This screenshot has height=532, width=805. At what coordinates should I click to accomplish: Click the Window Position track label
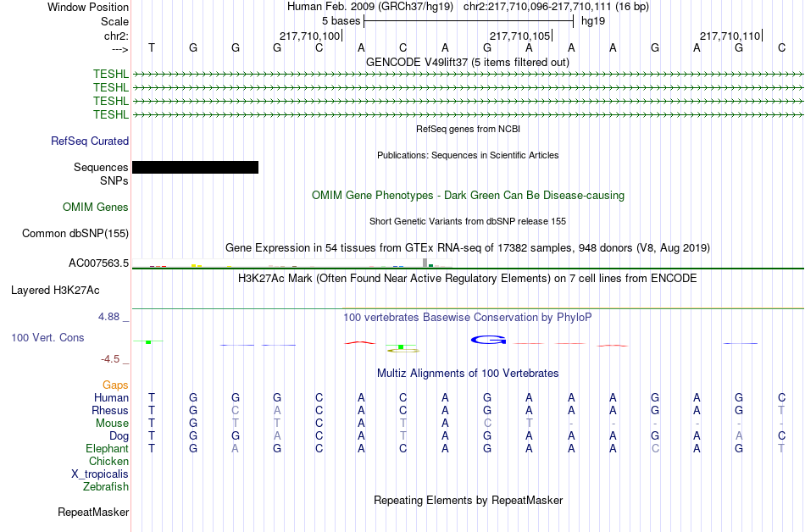point(88,7)
